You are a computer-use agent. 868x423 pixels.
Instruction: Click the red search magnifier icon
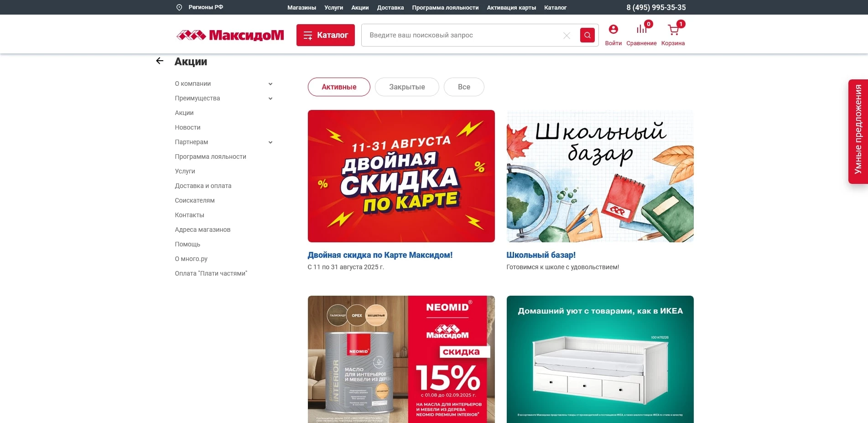click(x=587, y=35)
